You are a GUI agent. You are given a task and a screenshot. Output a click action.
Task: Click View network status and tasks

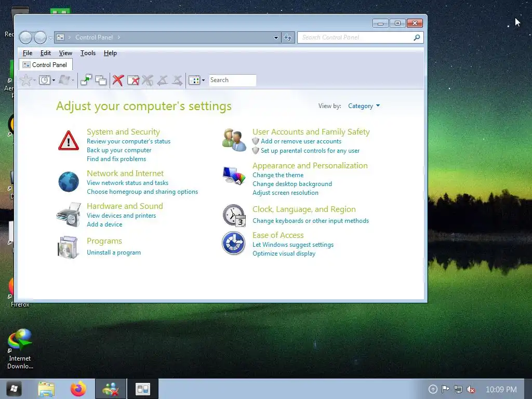pos(128,183)
